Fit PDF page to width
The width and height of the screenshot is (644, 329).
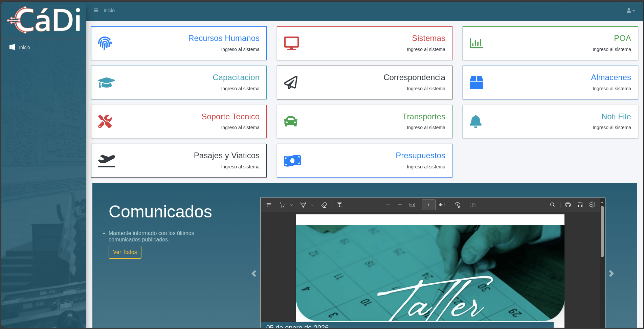[412, 205]
